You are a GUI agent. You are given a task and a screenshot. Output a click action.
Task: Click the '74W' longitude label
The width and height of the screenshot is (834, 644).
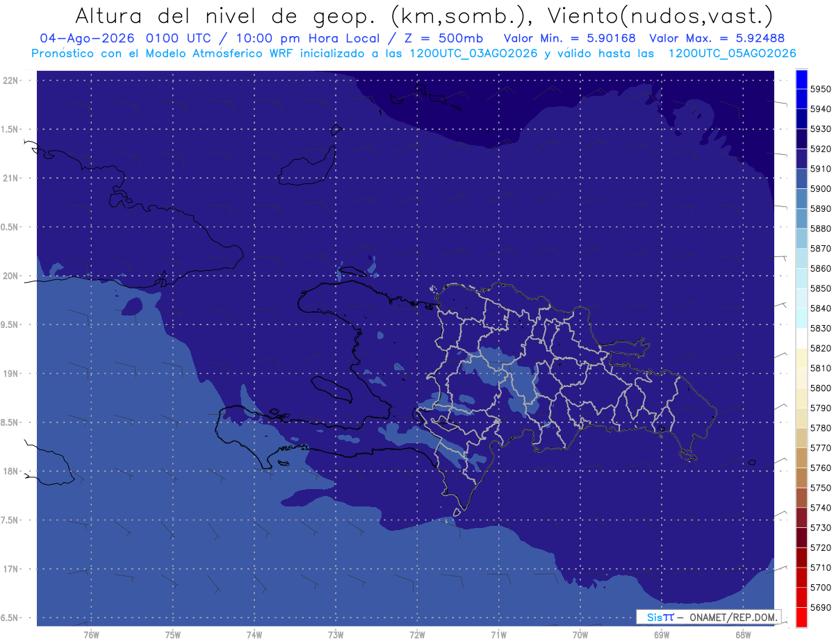tap(254, 634)
